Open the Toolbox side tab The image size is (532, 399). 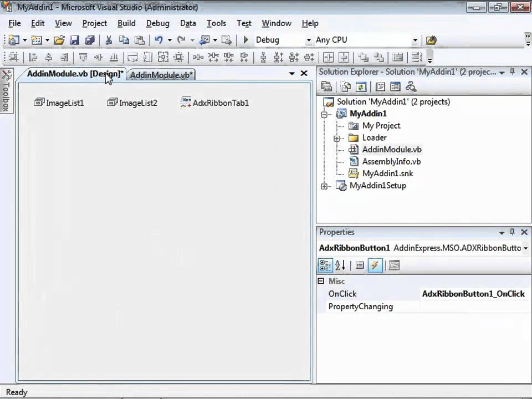point(7,90)
